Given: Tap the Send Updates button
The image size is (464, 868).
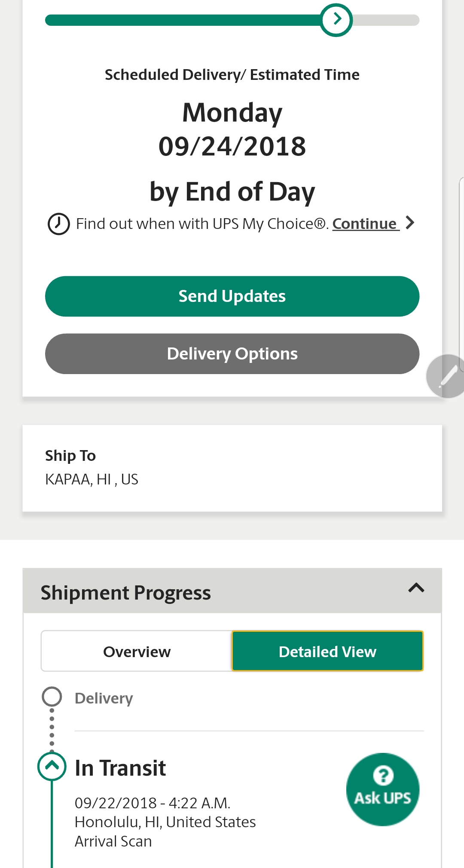Looking at the screenshot, I should [232, 296].
